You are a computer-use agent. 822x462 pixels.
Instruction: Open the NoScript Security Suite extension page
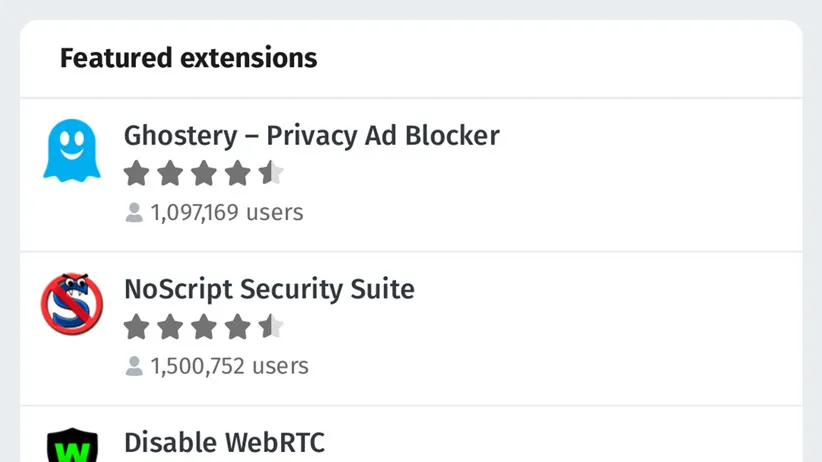pyautogui.click(x=268, y=289)
